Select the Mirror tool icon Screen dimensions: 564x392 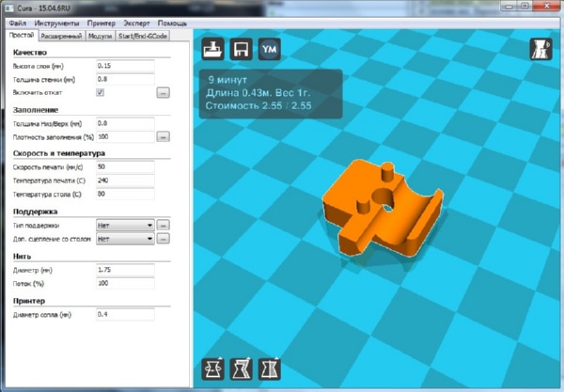(x=270, y=369)
